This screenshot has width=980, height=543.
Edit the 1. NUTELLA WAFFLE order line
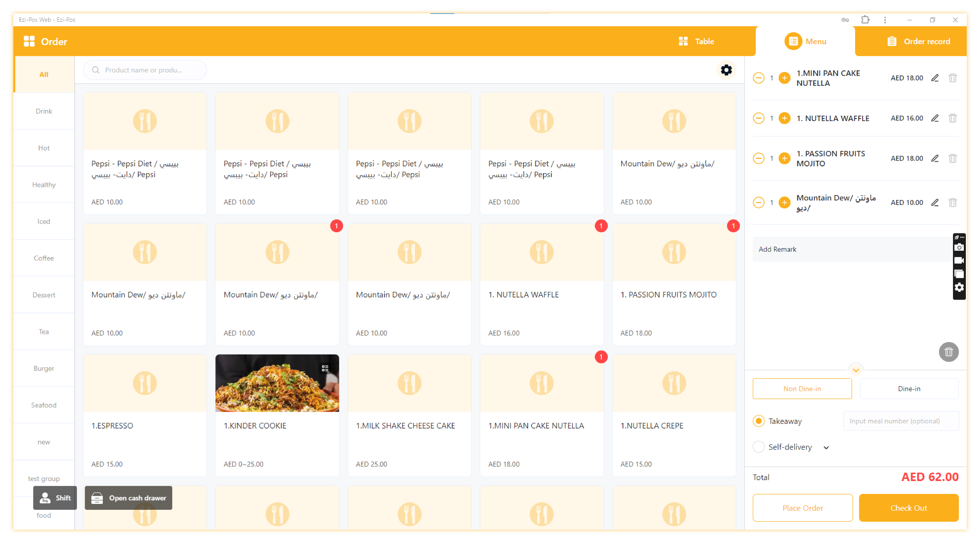click(x=934, y=118)
